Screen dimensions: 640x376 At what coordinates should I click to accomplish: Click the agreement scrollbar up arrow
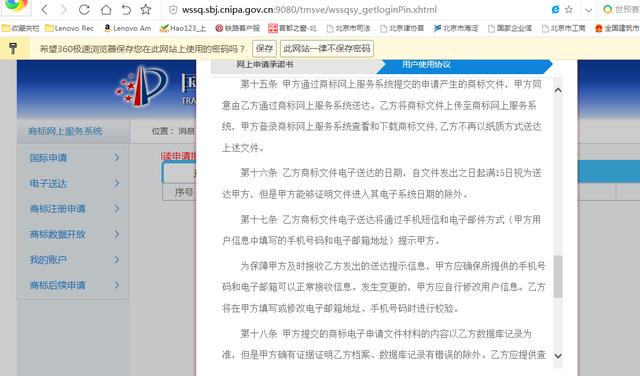(558, 90)
